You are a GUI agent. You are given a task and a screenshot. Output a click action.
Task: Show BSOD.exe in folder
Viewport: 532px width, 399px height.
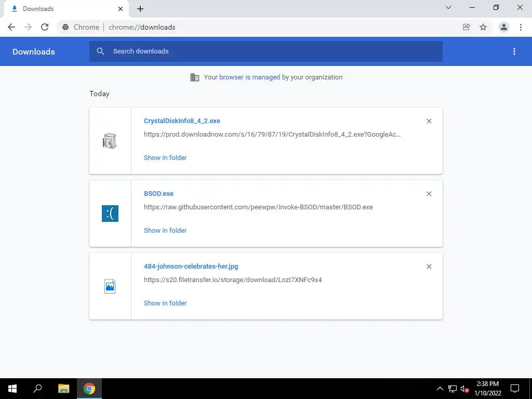click(x=165, y=230)
